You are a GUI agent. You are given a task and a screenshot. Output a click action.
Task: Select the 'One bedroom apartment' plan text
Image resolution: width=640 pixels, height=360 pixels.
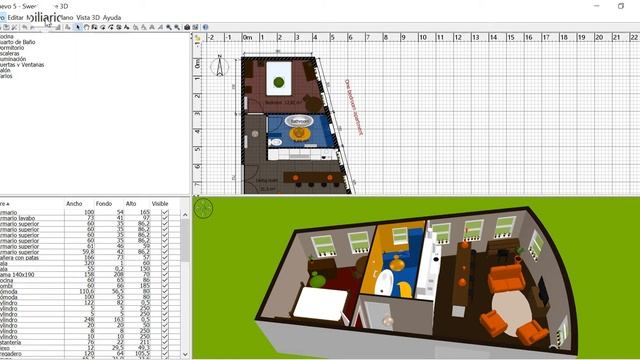click(x=353, y=107)
